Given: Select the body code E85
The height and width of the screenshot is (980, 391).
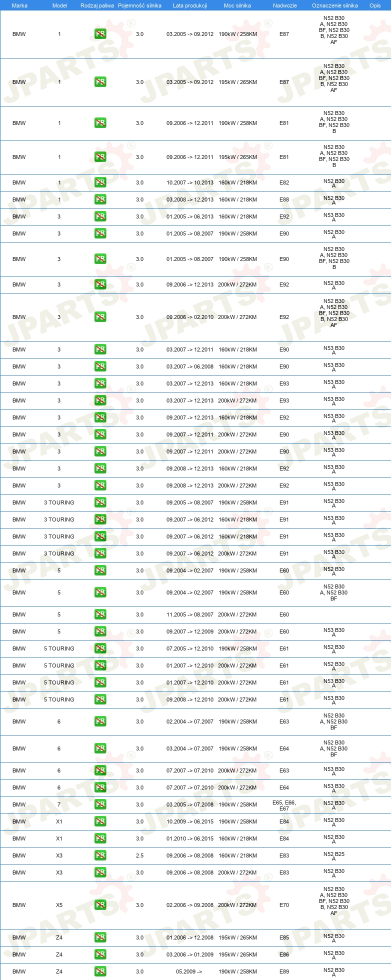Looking at the screenshot, I should [284, 937].
